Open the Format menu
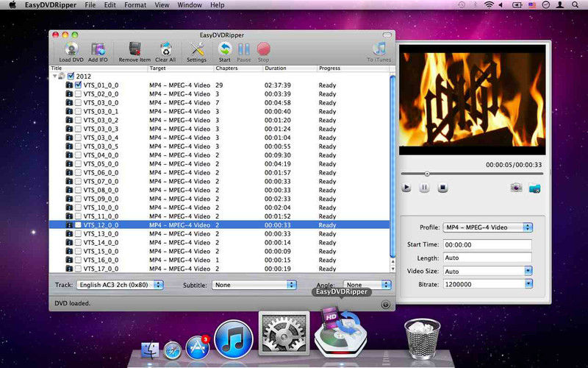Screen dimensions: 588x368 135,5
